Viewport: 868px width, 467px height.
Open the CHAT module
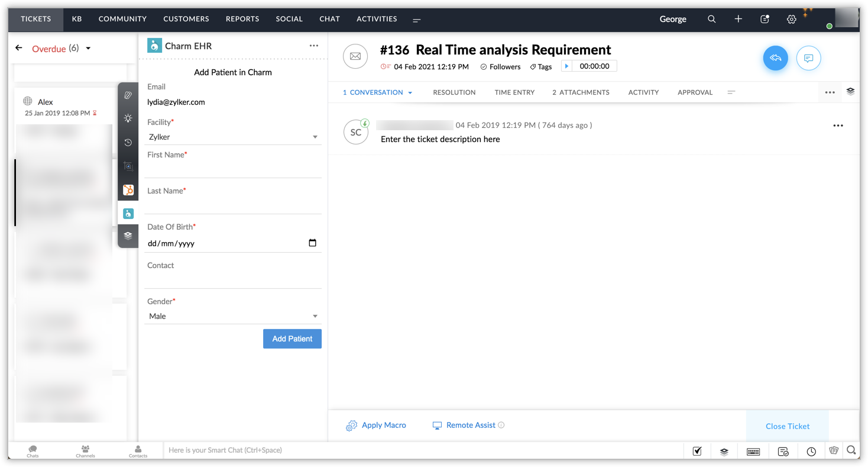tap(329, 19)
